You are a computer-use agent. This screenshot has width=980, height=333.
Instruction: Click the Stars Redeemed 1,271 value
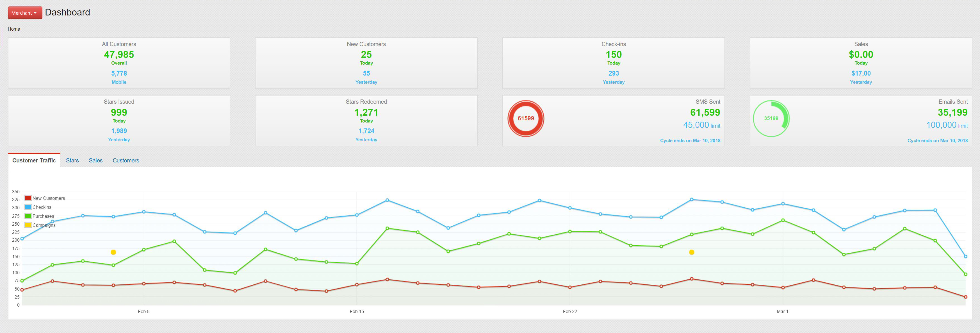click(x=366, y=113)
